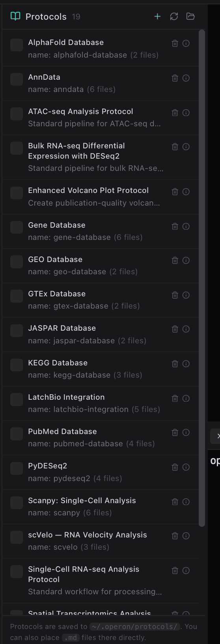
Task: Click the protocols list vertical scrollbar
Action: pyautogui.click(x=202, y=278)
